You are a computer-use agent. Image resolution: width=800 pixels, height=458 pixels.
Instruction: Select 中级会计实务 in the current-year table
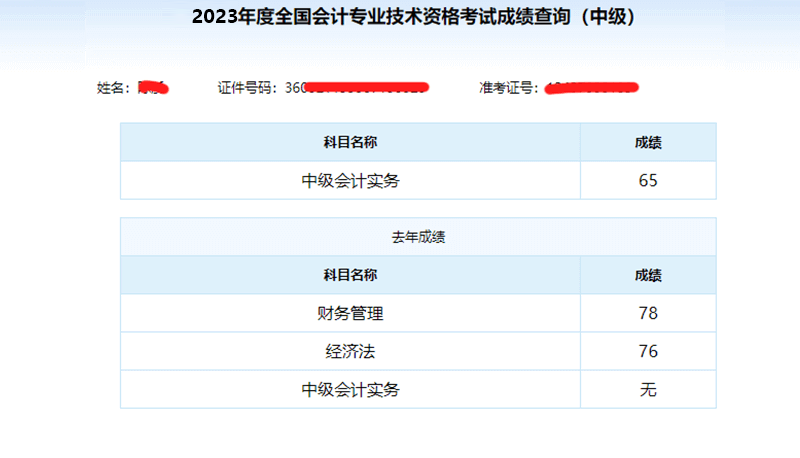point(350,181)
